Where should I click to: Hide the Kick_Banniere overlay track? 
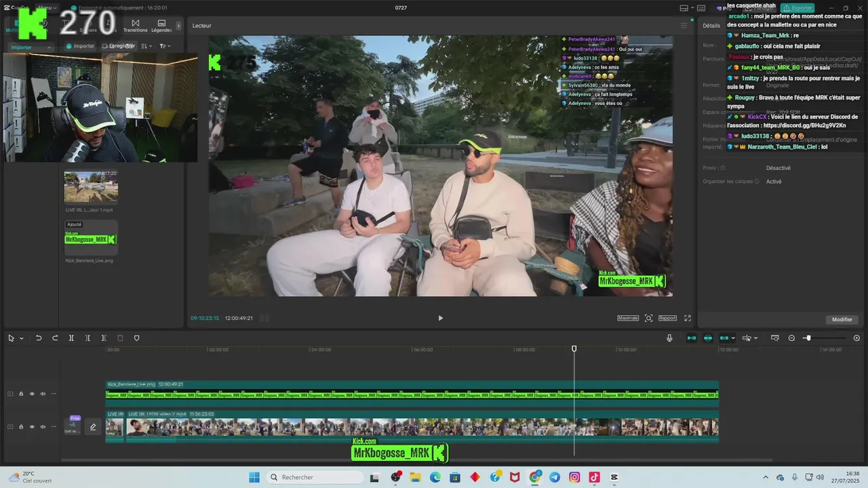(x=32, y=394)
